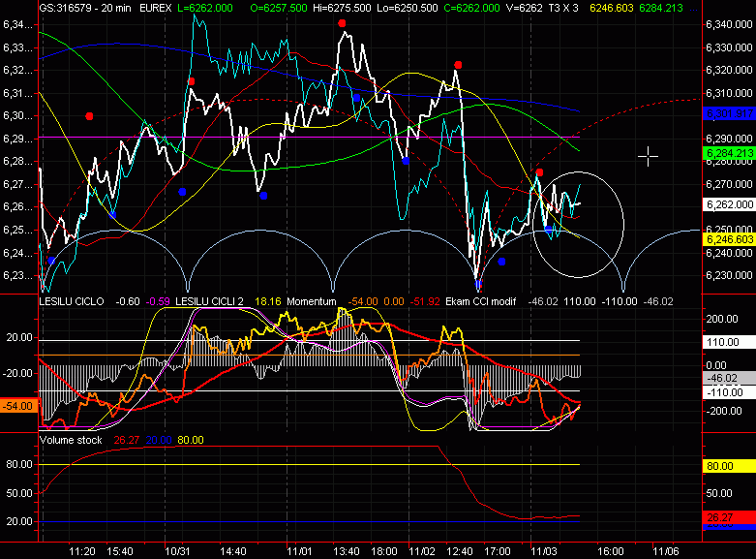Click the white crosshair cursor marker

pyautogui.click(x=649, y=156)
